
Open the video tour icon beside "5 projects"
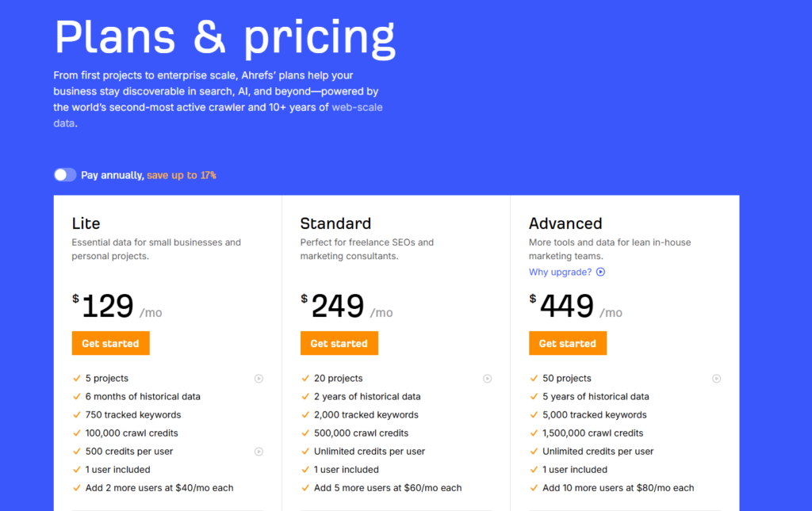coord(259,378)
